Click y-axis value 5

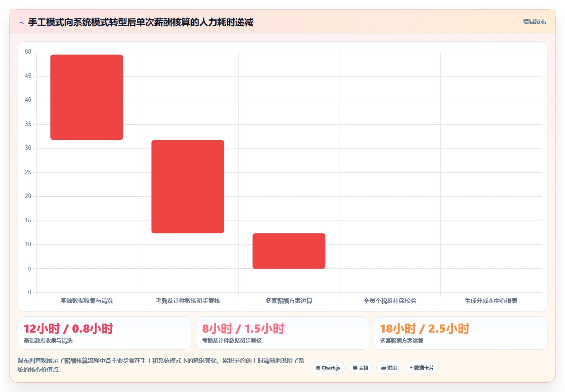(x=30, y=269)
